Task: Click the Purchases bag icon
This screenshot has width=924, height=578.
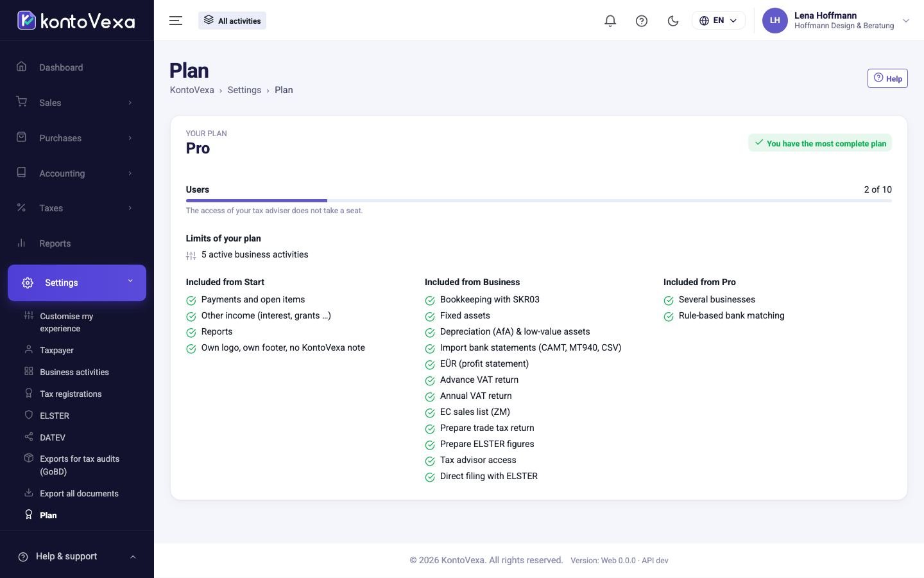Action: point(21,137)
